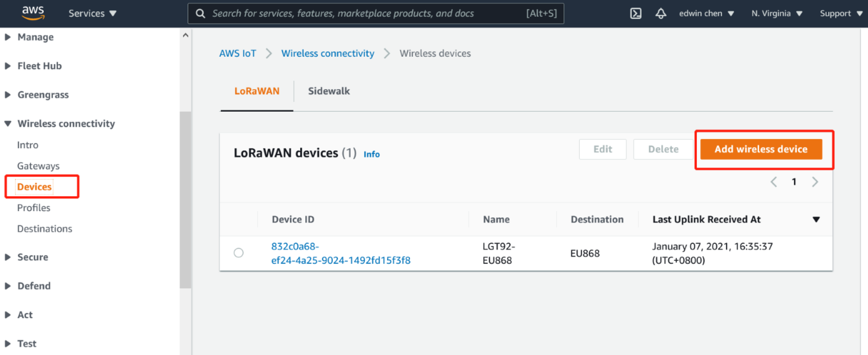Open the edwin chen account menu
This screenshot has width=868, height=355.
(x=706, y=13)
